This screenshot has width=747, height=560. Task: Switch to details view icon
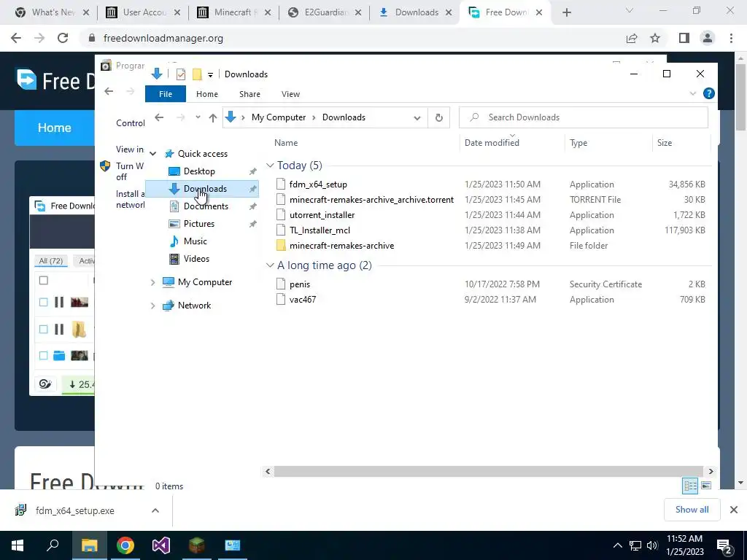690,486
